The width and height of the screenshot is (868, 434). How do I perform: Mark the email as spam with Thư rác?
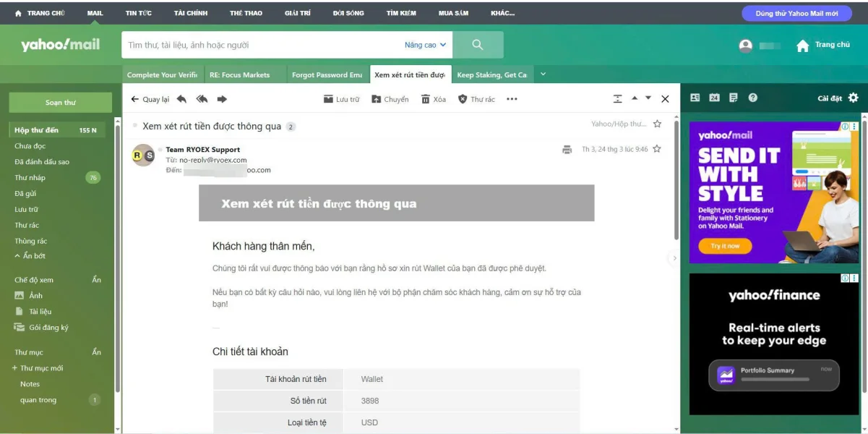(476, 99)
